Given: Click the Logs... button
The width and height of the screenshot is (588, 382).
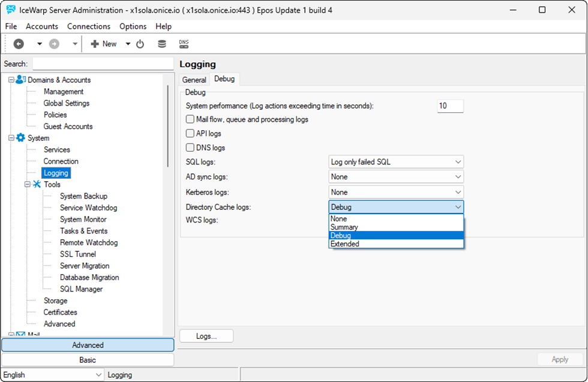Looking at the screenshot, I should tap(206, 336).
